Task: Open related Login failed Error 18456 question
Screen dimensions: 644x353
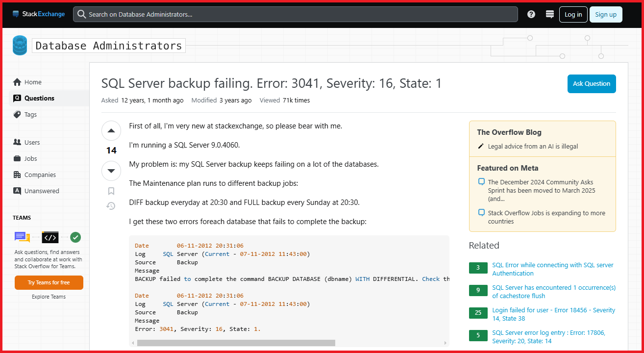Action: pyautogui.click(x=554, y=314)
